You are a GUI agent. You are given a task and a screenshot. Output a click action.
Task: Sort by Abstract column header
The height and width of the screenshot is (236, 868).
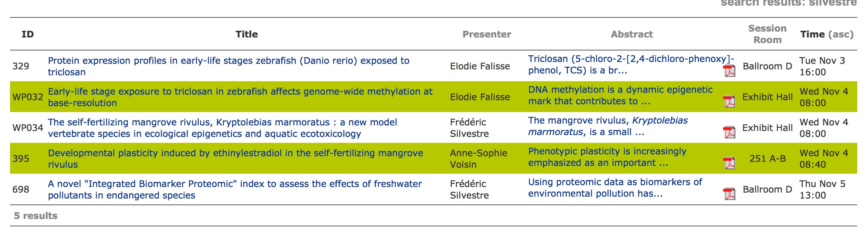[632, 35]
